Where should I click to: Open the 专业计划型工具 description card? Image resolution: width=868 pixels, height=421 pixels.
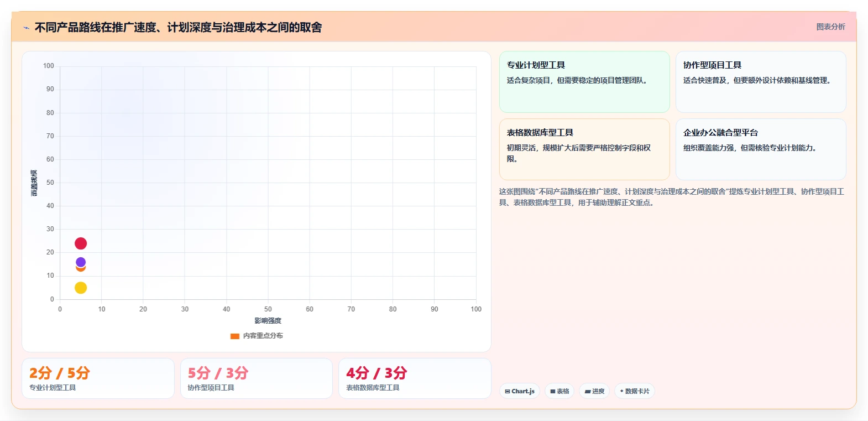584,82
